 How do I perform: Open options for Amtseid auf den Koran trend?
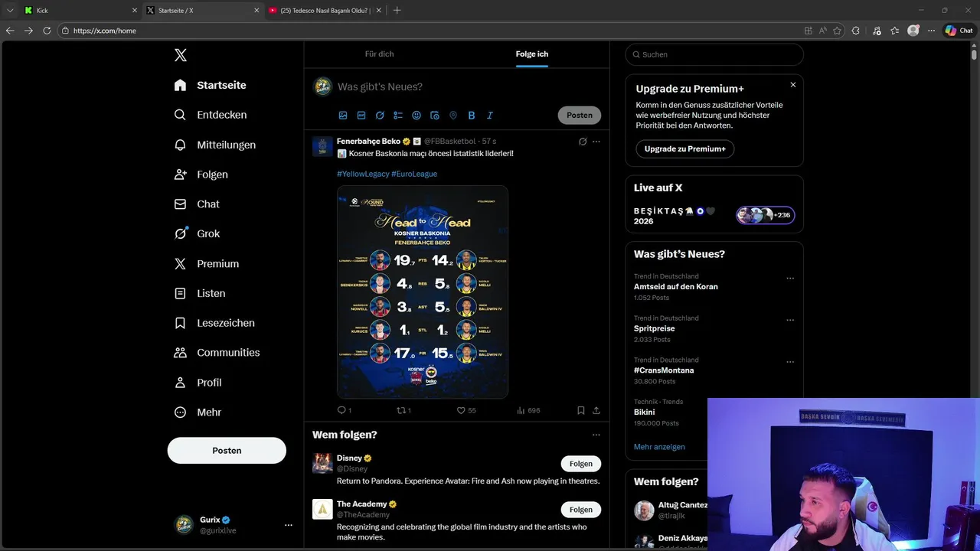coord(790,279)
